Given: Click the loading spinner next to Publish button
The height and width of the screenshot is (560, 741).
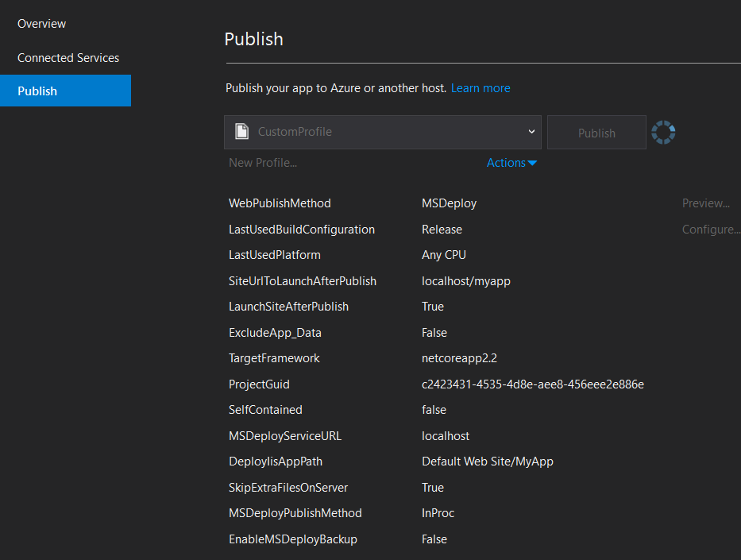Looking at the screenshot, I should [x=663, y=132].
